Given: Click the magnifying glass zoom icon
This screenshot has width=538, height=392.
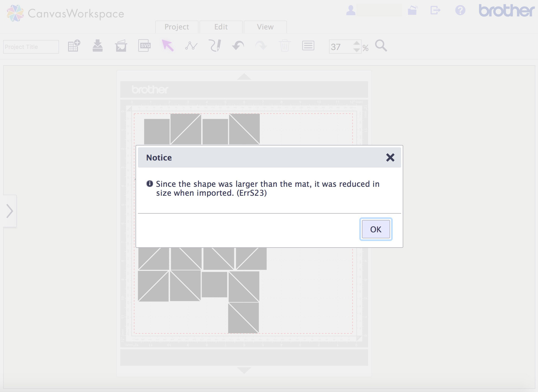Looking at the screenshot, I should point(381,46).
